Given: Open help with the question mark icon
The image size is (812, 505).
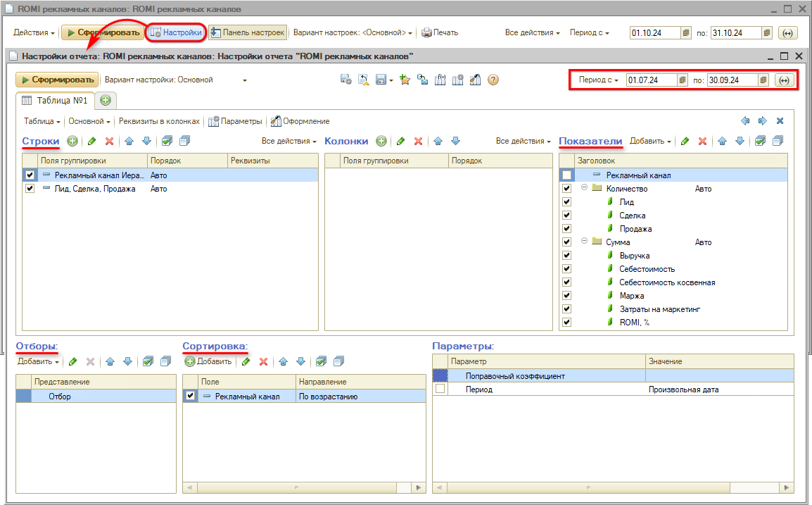Looking at the screenshot, I should coord(493,80).
